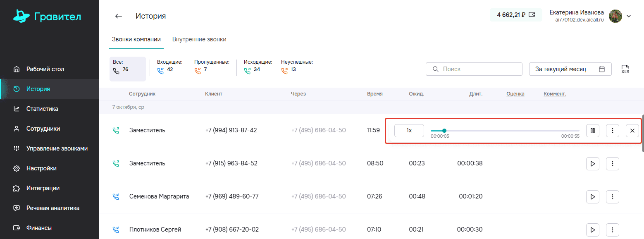Close the audio player panel

632,131
